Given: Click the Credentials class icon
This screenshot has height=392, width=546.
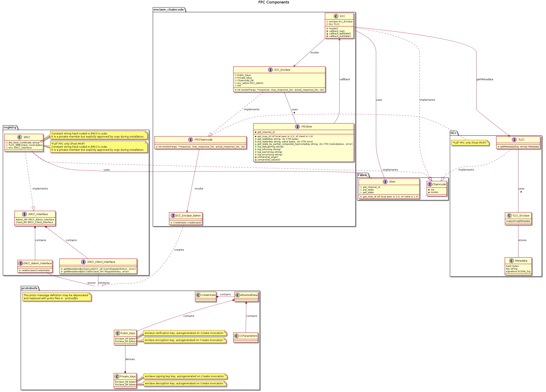Looking at the screenshot, I should coord(198,295).
